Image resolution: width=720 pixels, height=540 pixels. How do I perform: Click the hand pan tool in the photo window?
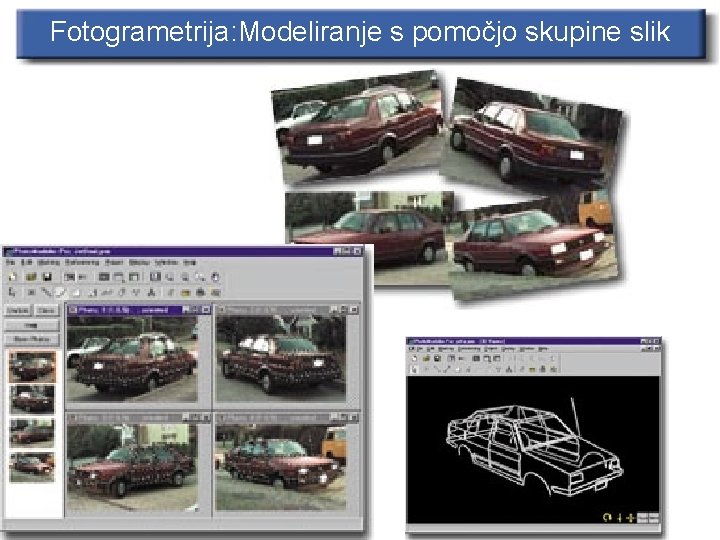(215, 277)
